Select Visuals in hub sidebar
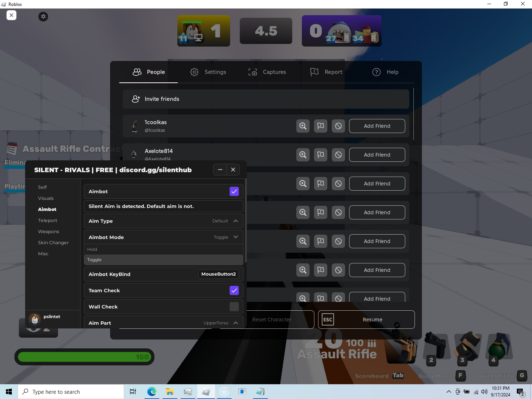532x399 pixels. click(46, 198)
